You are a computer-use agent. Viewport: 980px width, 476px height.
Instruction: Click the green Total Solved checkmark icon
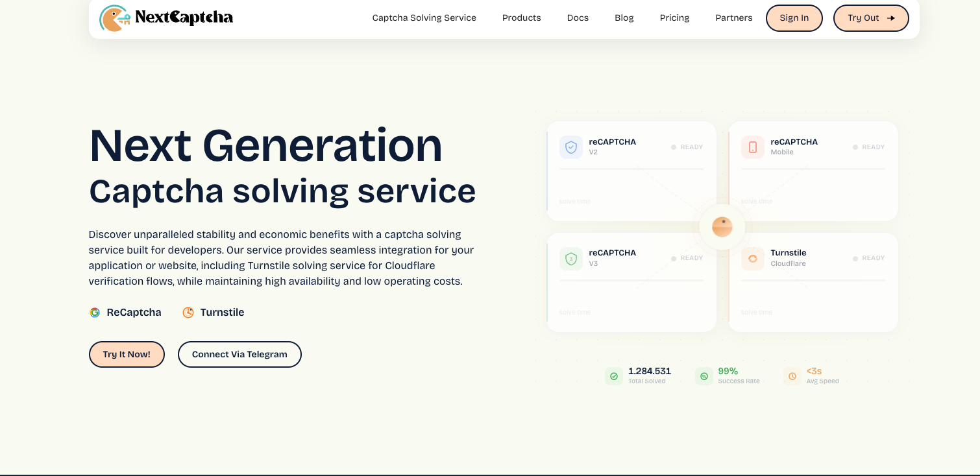pyautogui.click(x=614, y=375)
